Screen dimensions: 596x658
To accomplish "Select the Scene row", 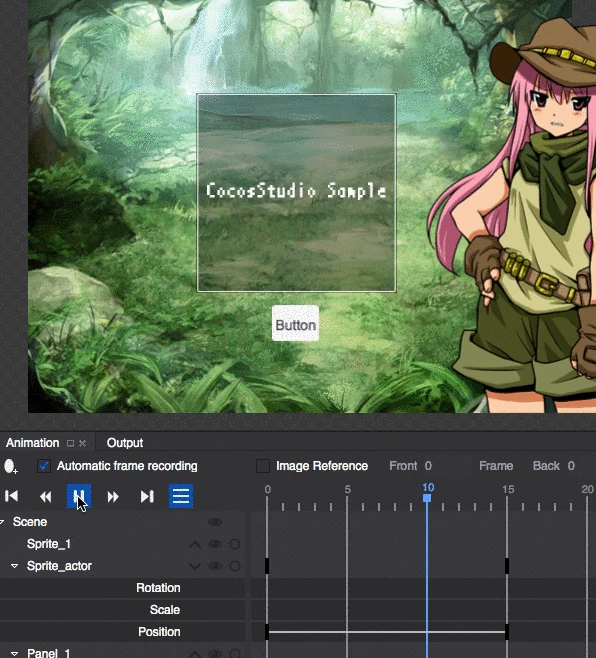I will tap(122, 522).
